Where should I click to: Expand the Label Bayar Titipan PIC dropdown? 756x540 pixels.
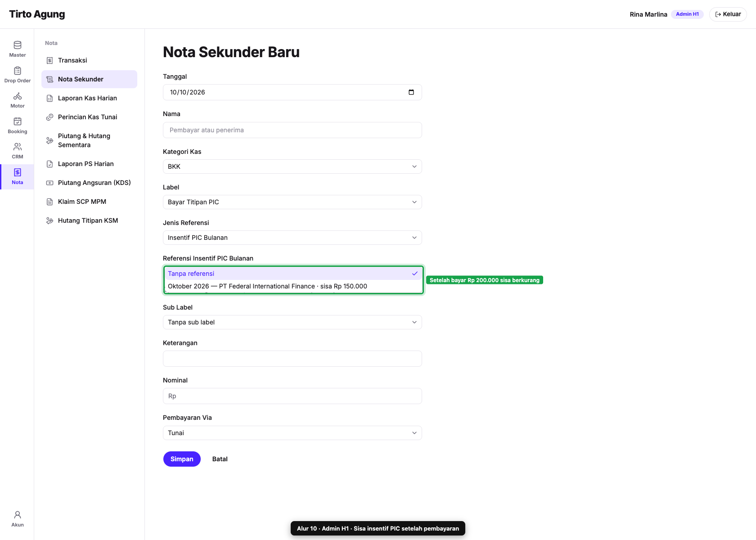point(292,202)
